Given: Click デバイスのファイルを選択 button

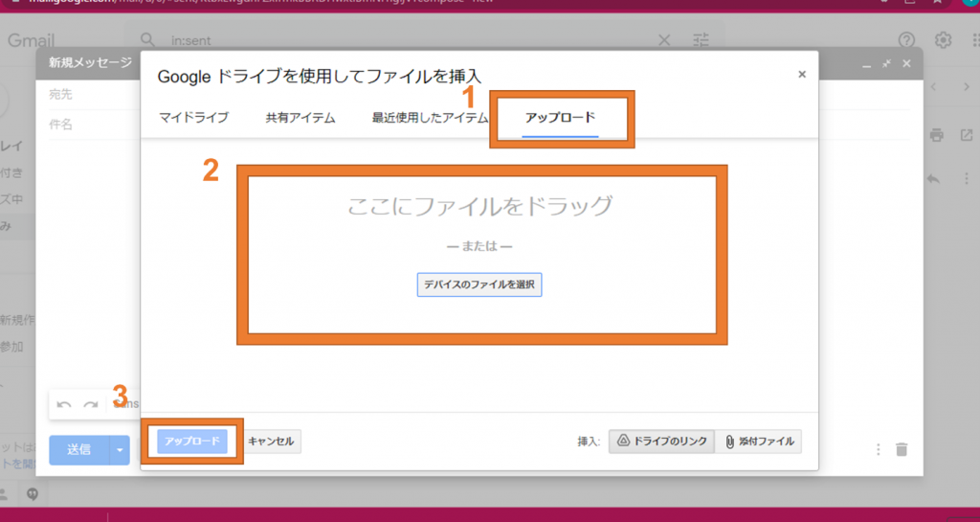Looking at the screenshot, I should coord(479,284).
